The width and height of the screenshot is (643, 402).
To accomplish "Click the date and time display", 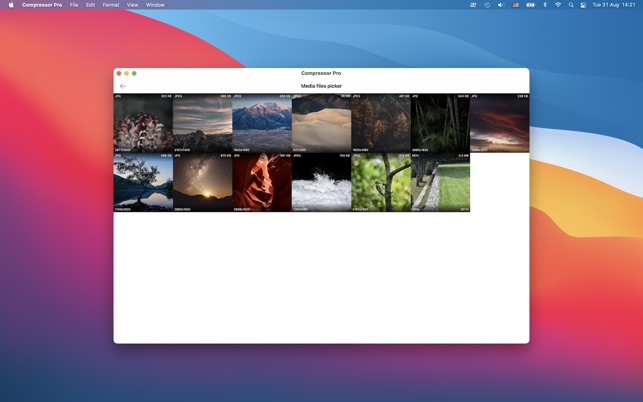I will pyautogui.click(x=613, y=5).
